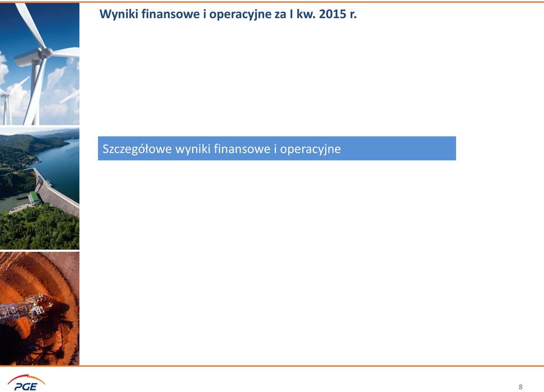Select the wind turbine photo
This screenshot has height=392, width=544.
coord(40,64)
